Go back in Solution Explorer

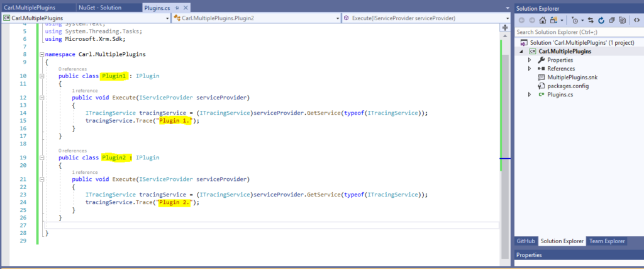(521, 20)
